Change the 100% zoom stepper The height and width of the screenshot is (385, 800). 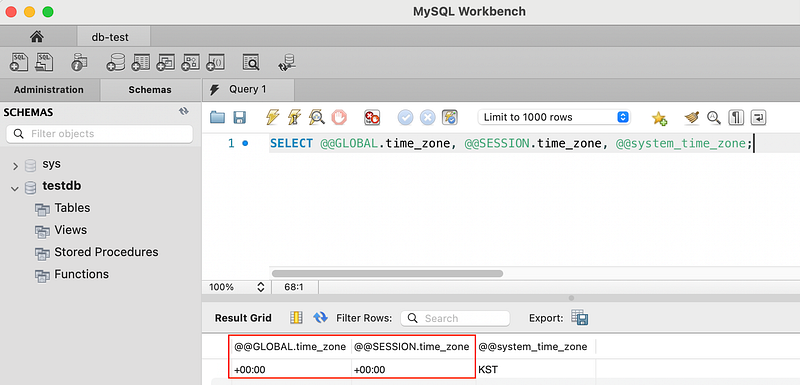point(261,287)
